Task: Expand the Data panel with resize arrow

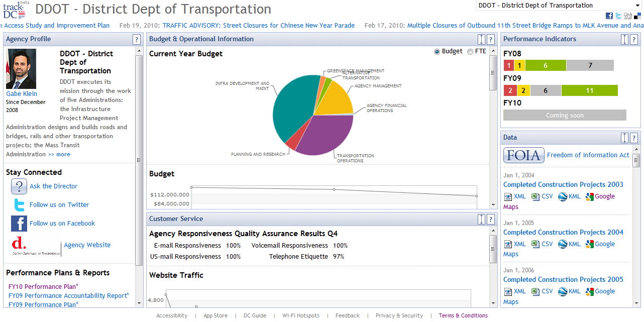Action: [624, 138]
